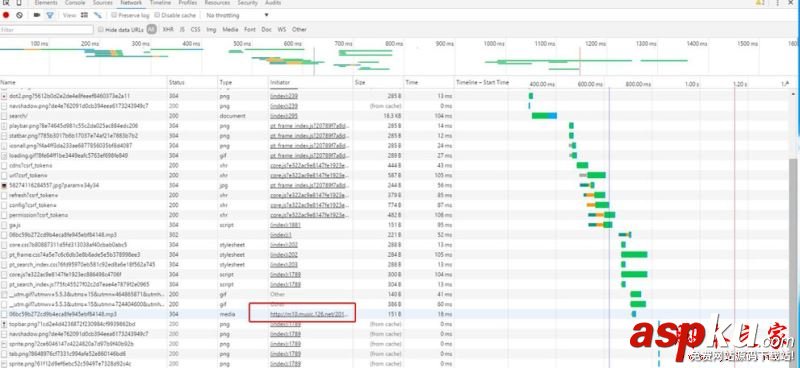Viewport: 800px width, 368px height.
Task: Click the inspect element picker icon
Action: 7,3
